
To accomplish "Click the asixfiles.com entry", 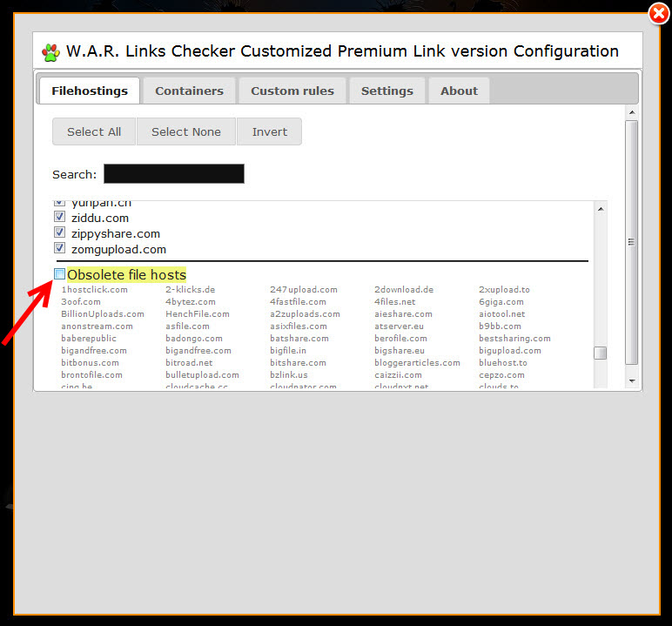I will pyautogui.click(x=299, y=326).
